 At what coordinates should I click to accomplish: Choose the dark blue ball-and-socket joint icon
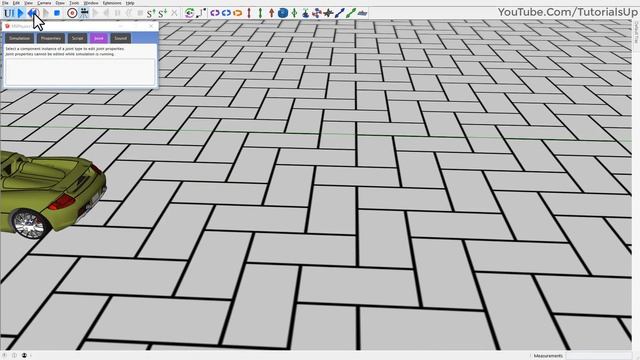(x=305, y=13)
